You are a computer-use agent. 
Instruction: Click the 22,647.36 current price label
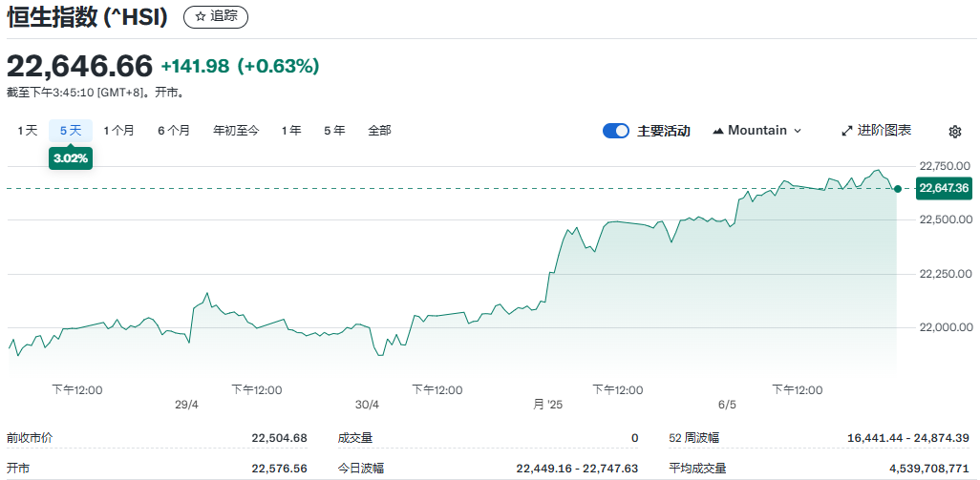(944, 188)
